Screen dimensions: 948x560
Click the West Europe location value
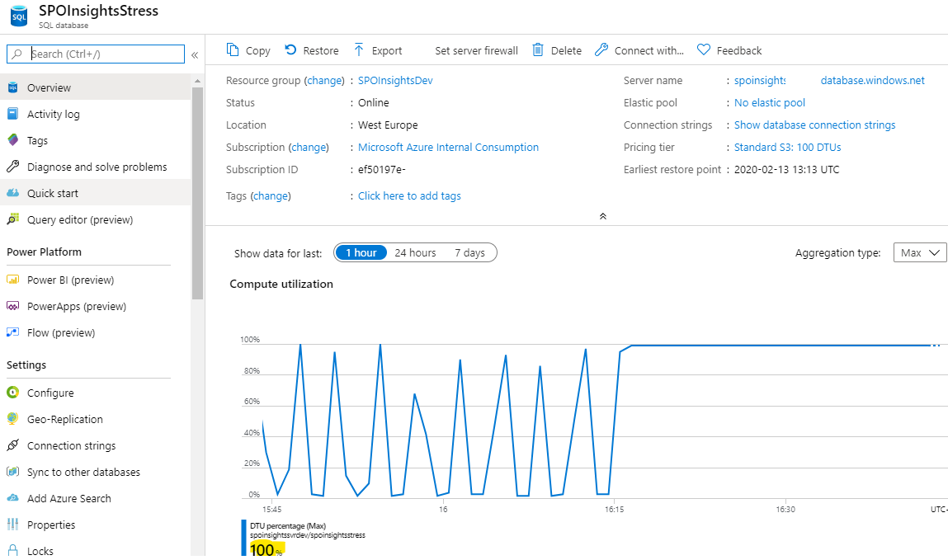388,125
